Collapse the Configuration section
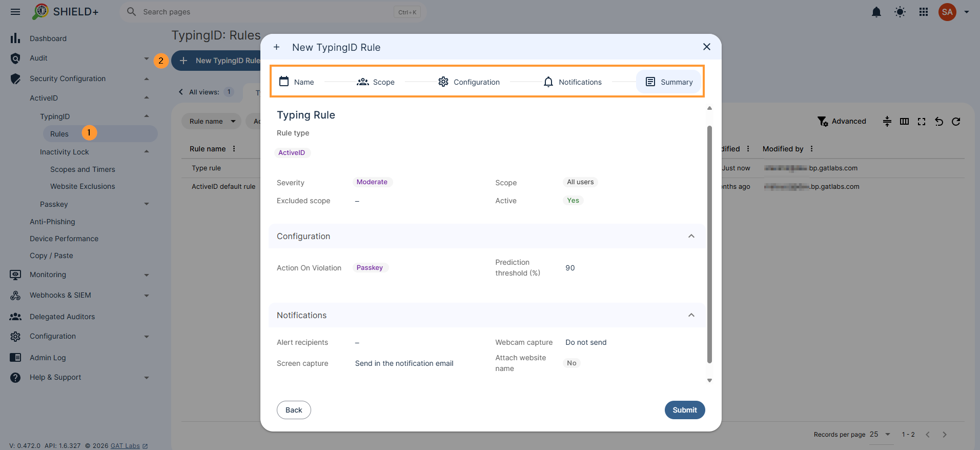 tap(691, 236)
